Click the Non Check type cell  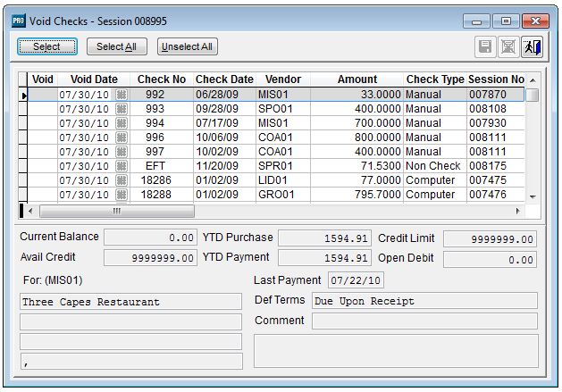tap(435, 166)
